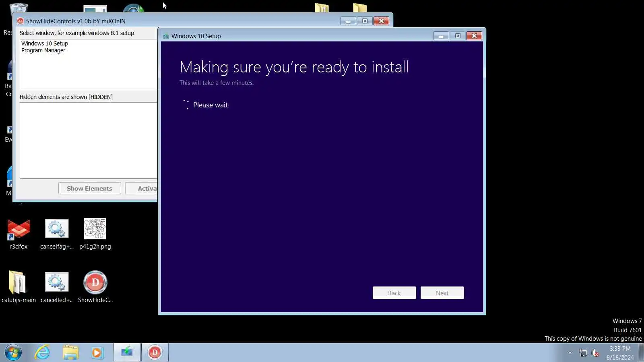The height and width of the screenshot is (362, 644).
Task: Launch Internet Explorer from the taskbar
Action: coord(42,353)
